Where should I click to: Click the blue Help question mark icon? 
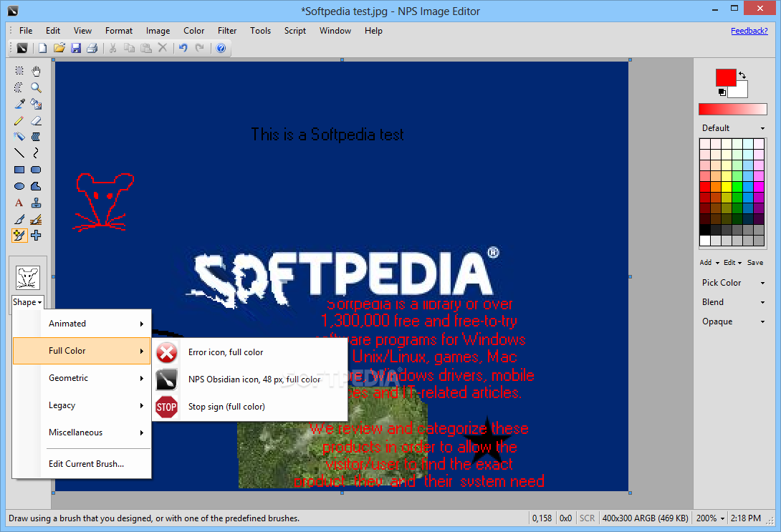coord(221,48)
